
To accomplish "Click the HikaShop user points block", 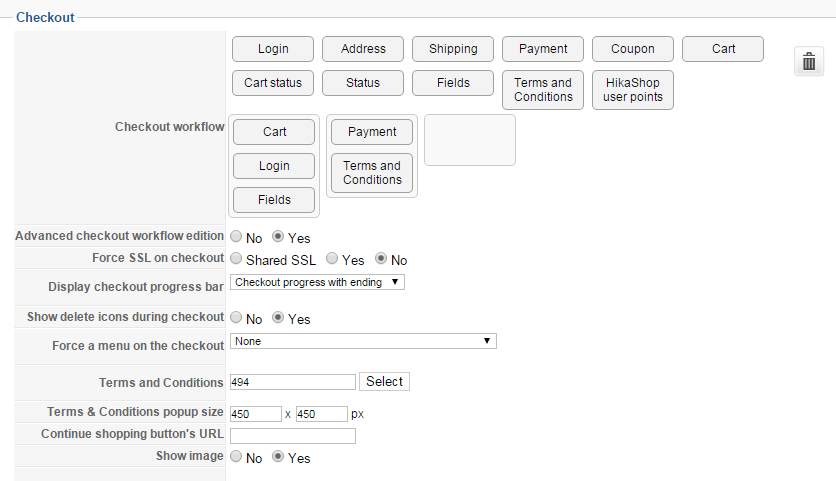I will (x=633, y=89).
